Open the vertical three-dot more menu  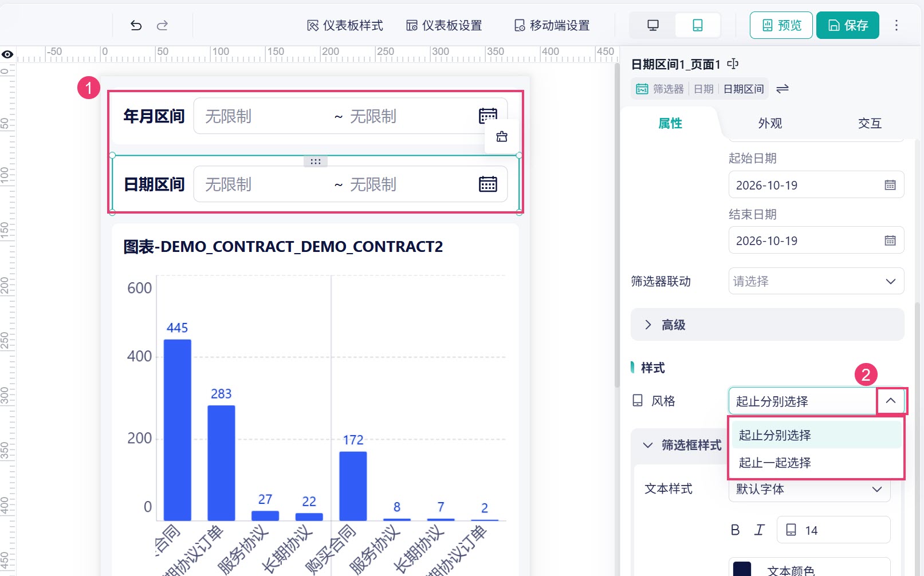click(897, 25)
